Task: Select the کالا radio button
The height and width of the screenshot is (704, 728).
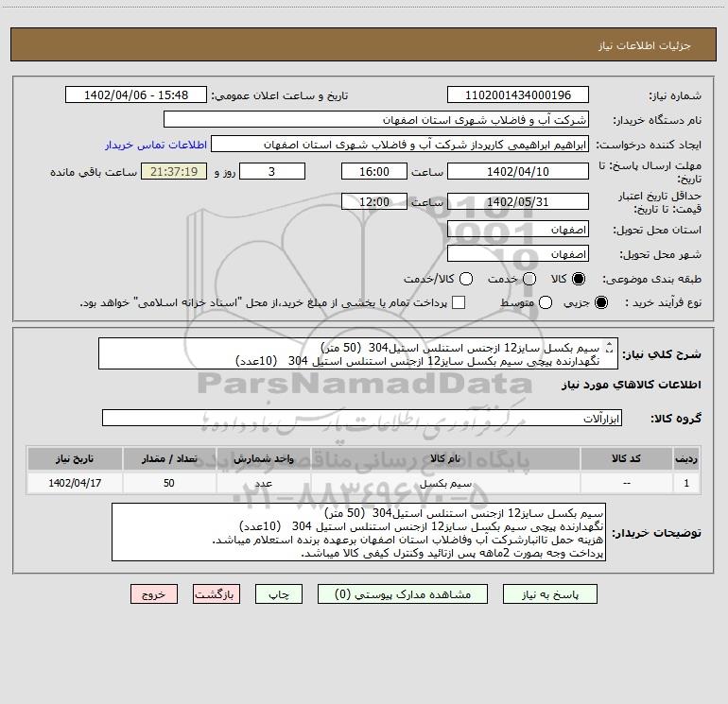Action: 579,279
